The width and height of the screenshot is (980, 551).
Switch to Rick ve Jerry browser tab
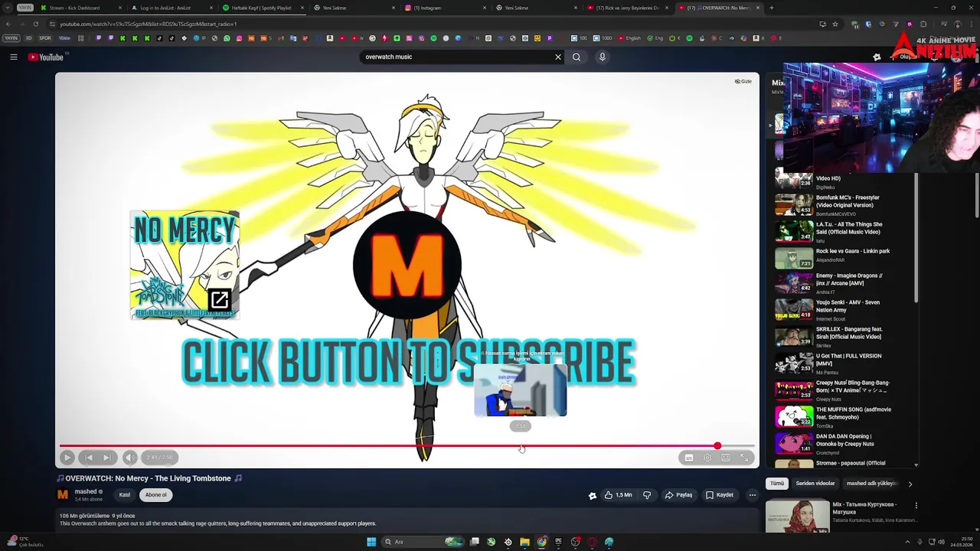point(626,8)
